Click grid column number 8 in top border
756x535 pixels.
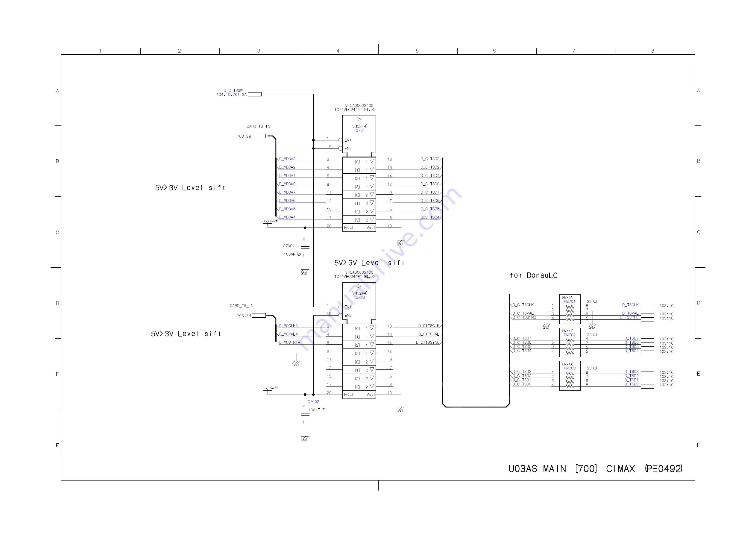coord(653,51)
